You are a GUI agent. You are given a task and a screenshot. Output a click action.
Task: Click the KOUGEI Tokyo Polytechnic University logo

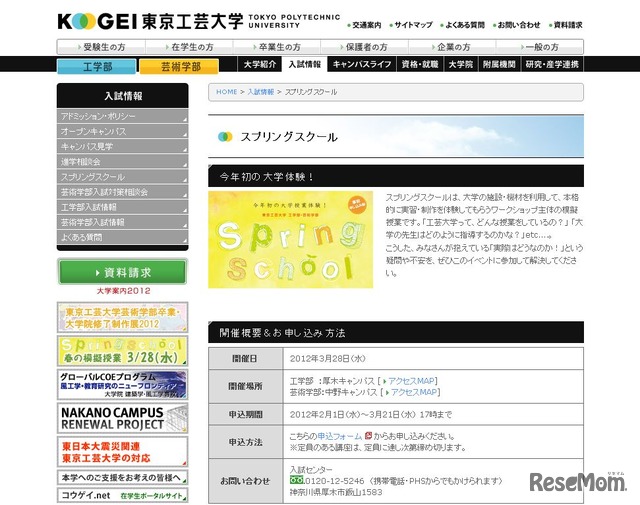click(199, 21)
